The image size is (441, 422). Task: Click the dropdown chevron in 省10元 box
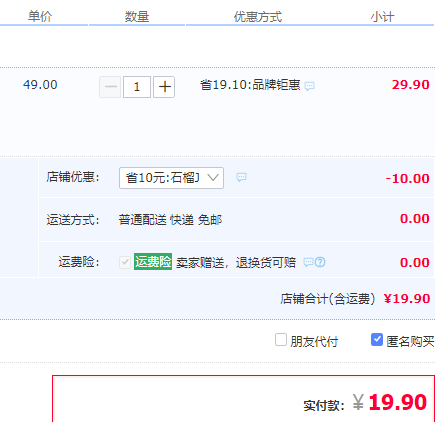pyautogui.click(x=213, y=177)
